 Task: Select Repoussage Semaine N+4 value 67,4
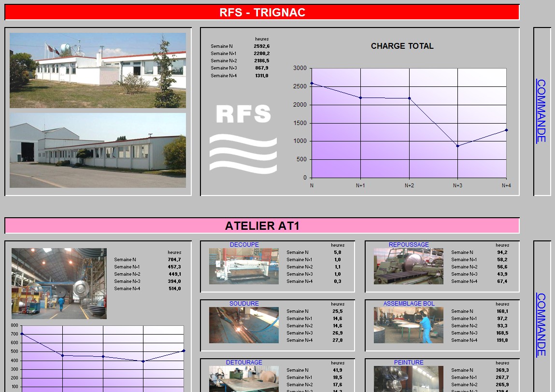pyautogui.click(x=502, y=281)
